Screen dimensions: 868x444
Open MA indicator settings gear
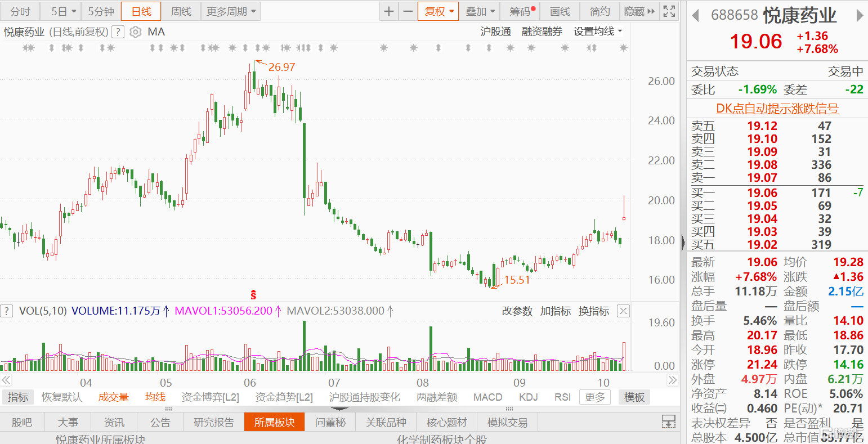point(135,32)
